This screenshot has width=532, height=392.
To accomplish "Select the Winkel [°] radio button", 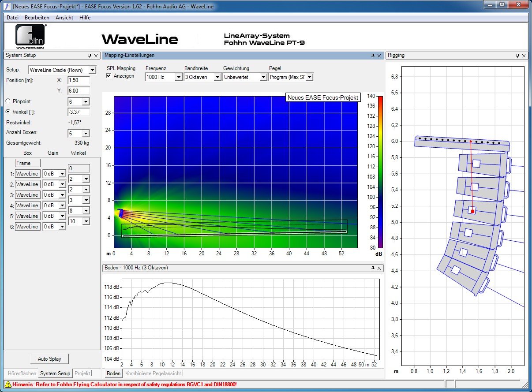I will click(8, 112).
